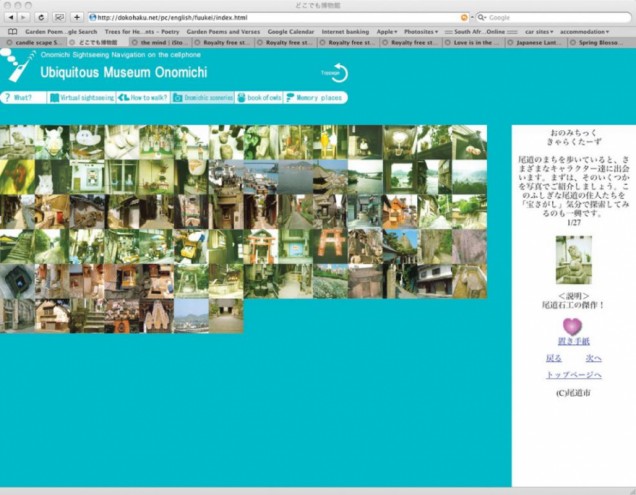Close the candle scape tab via its circle
The width and height of the screenshot is (636, 495).
coord(9,42)
